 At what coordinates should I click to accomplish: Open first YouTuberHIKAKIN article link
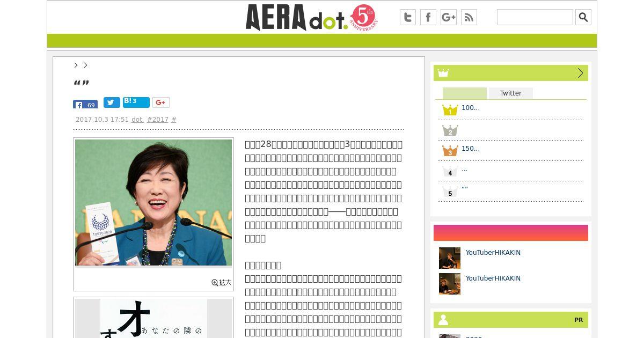tap(493, 253)
